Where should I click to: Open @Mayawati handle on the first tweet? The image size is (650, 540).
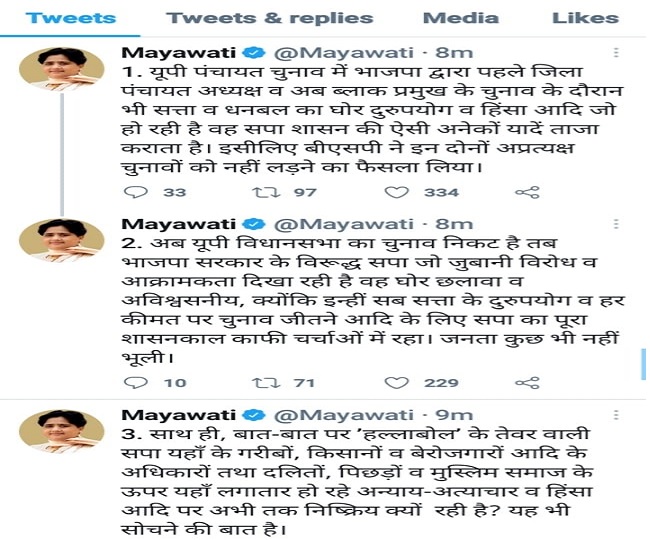[344, 53]
